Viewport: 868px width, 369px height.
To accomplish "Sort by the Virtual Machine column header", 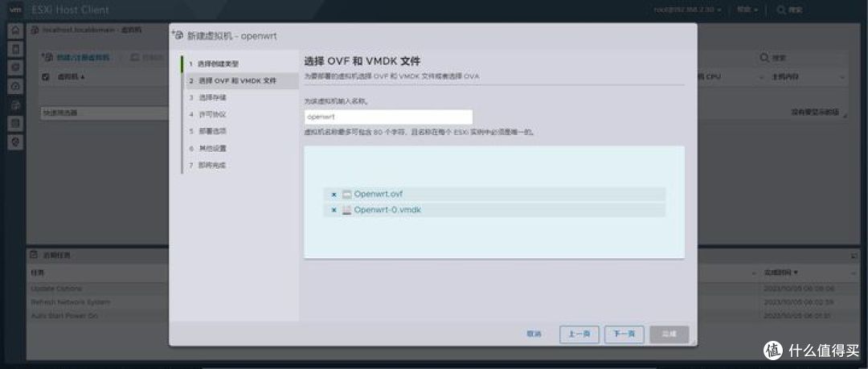I will coord(71,77).
